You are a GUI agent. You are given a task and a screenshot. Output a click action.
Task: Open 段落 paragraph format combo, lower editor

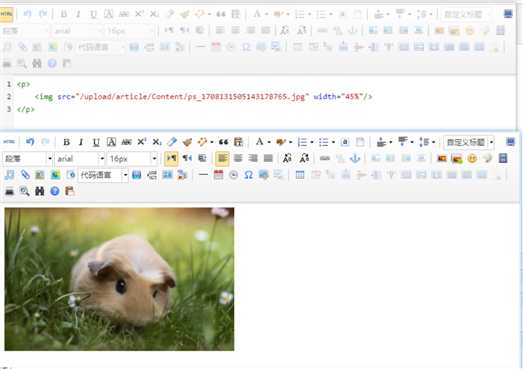coord(27,158)
